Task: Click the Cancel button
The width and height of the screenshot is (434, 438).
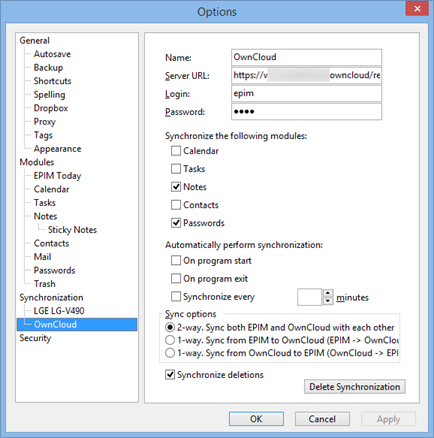Action: [322, 419]
